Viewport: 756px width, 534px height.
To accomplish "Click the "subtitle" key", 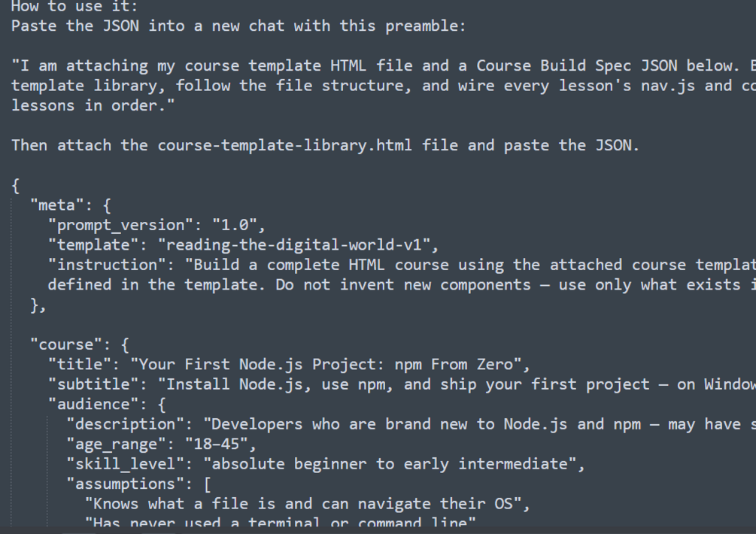I will tap(98, 384).
